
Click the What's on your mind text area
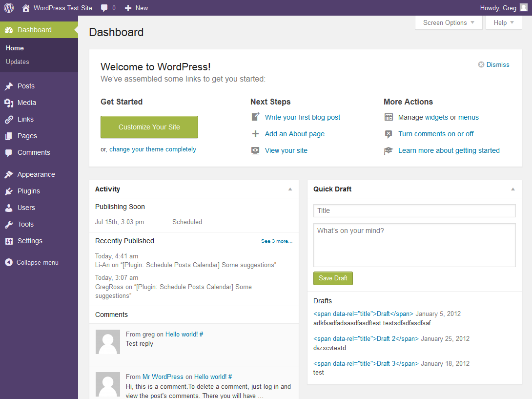pos(414,245)
